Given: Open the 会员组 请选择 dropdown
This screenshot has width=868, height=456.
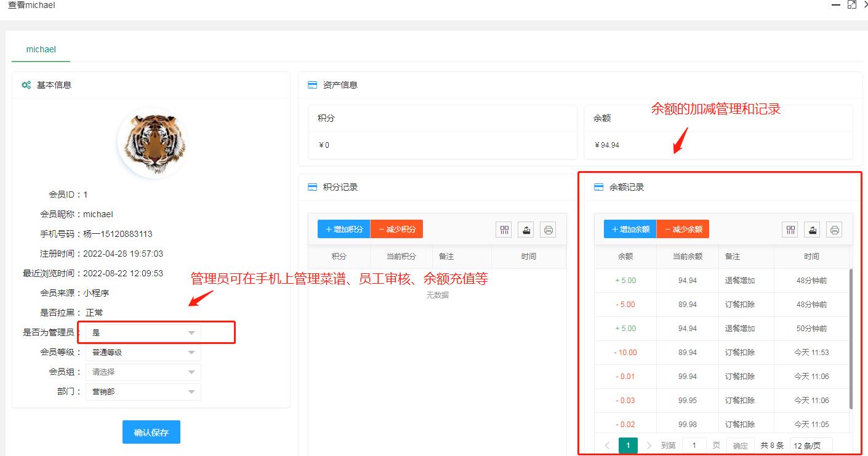Looking at the screenshot, I should pos(143,372).
